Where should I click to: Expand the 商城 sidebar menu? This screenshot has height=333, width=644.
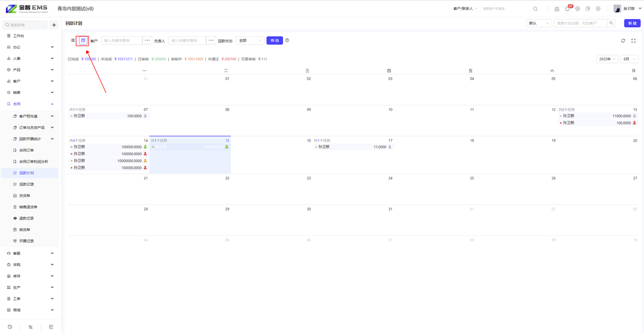coord(30,310)
